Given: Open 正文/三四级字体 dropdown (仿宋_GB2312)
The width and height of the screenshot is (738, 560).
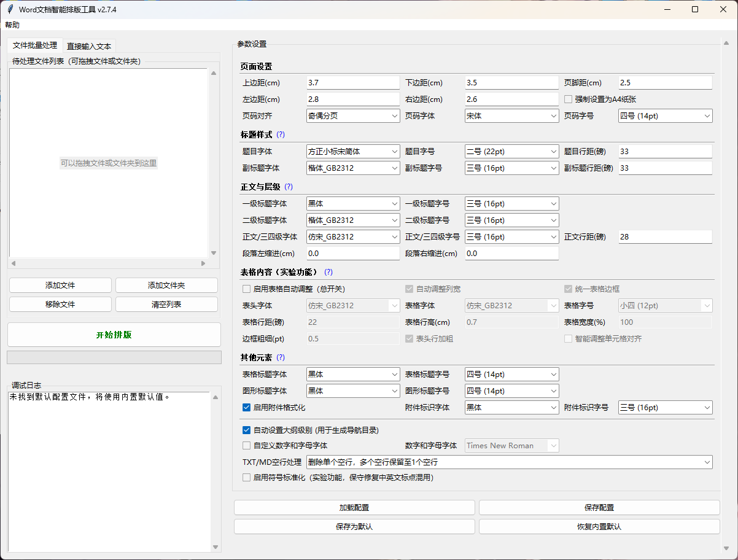Looking at the screenshot, I should [353, 236].
